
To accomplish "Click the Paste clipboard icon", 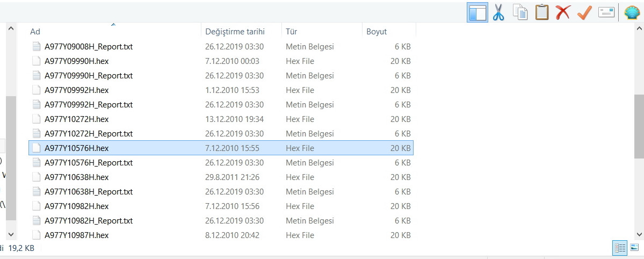I will (541, 12).
